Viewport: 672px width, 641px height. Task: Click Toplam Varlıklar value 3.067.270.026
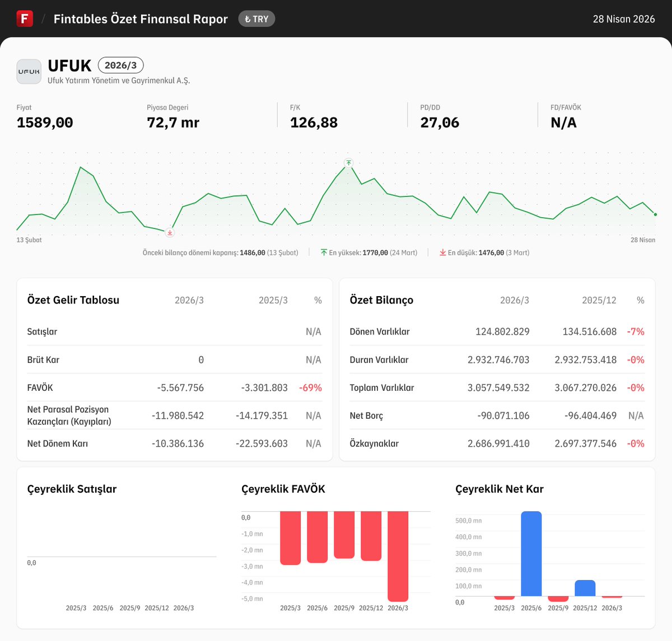(586, 387)
